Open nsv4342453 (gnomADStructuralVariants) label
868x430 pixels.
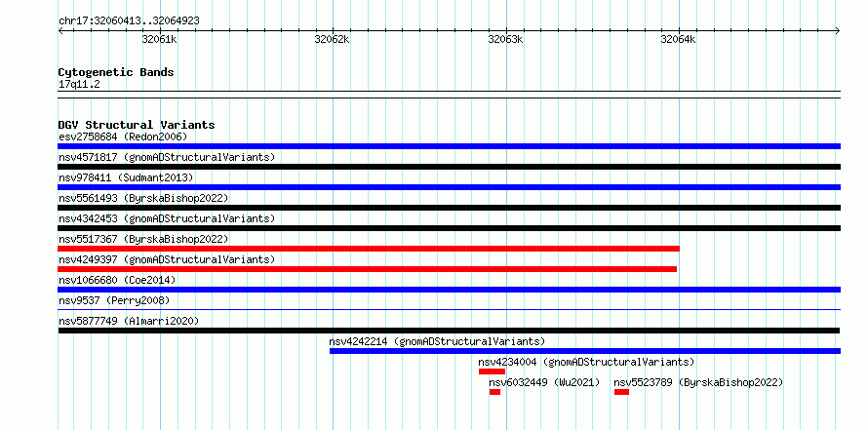point(167,218)
